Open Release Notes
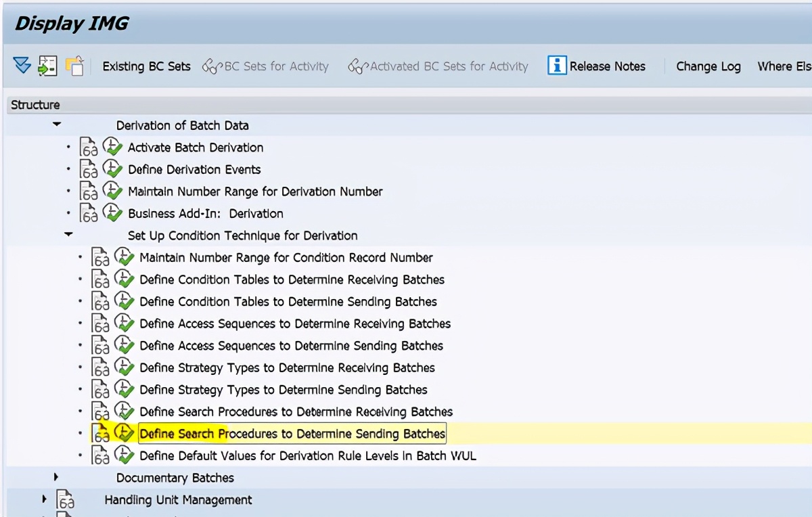This screenshot has width=812, height=517. (606, 66)
